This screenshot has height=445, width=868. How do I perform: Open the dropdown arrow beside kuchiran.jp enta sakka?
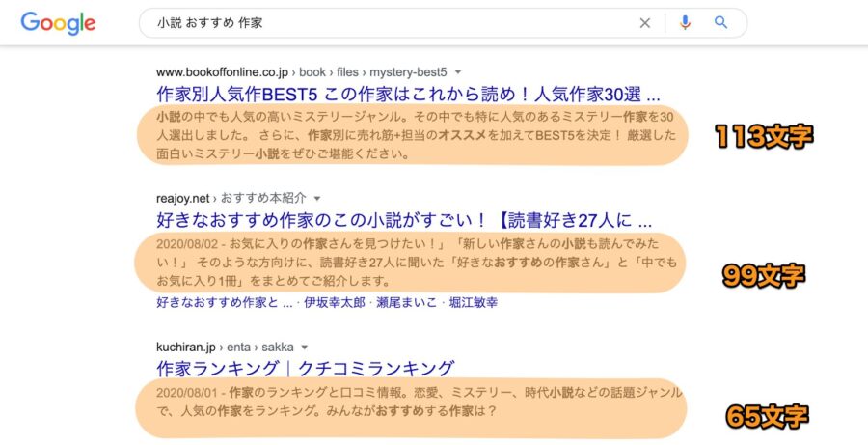pos(304,348)
